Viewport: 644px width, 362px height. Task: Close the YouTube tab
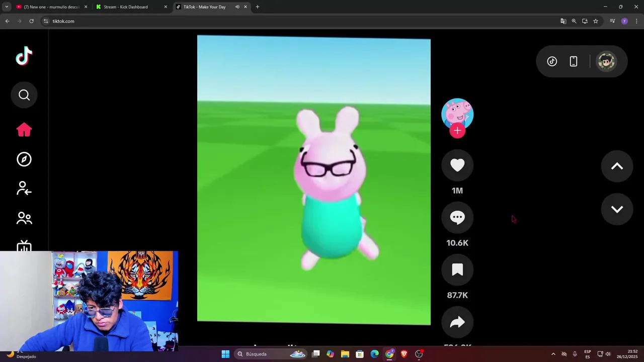pyautogui.click(x=86, y=7)
